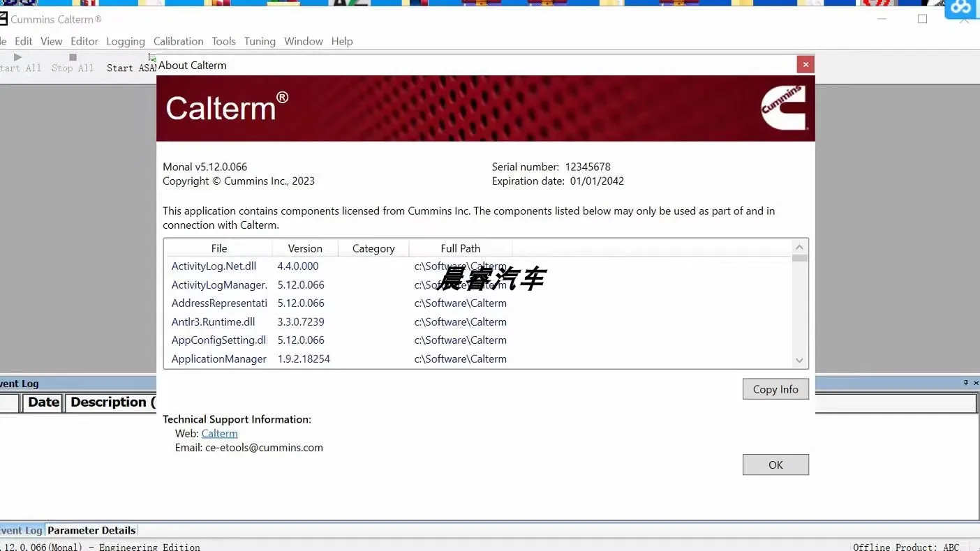Select the AppConfigSetting.dll row
Viewport: 980px width, 551px height.
[x=478, y=340]
